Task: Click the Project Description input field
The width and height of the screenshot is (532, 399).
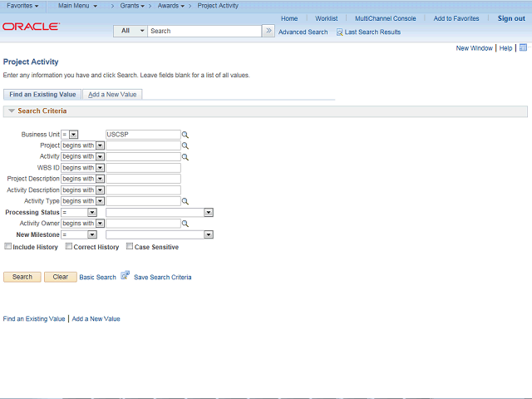Action: pyautogui.click(x=143, y=179)
